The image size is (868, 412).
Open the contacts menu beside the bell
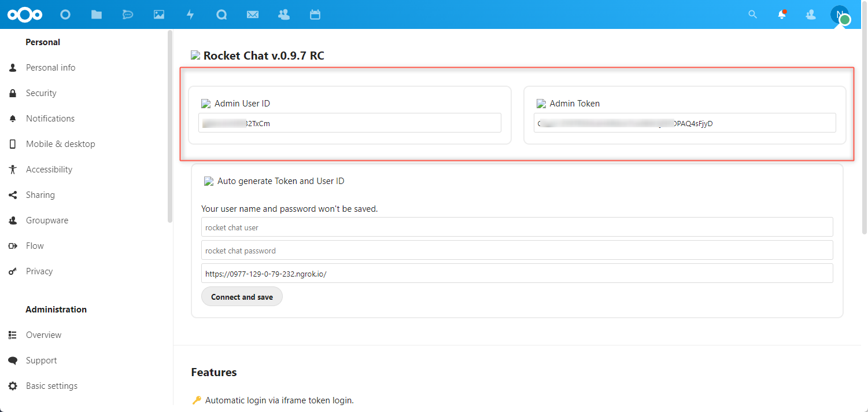coord(811,14)
